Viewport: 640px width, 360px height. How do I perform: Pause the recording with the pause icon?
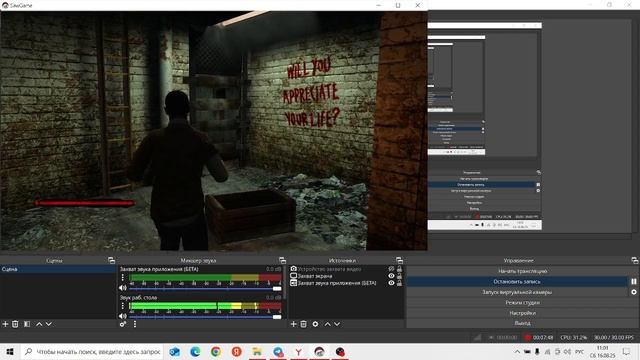point(633,282)
